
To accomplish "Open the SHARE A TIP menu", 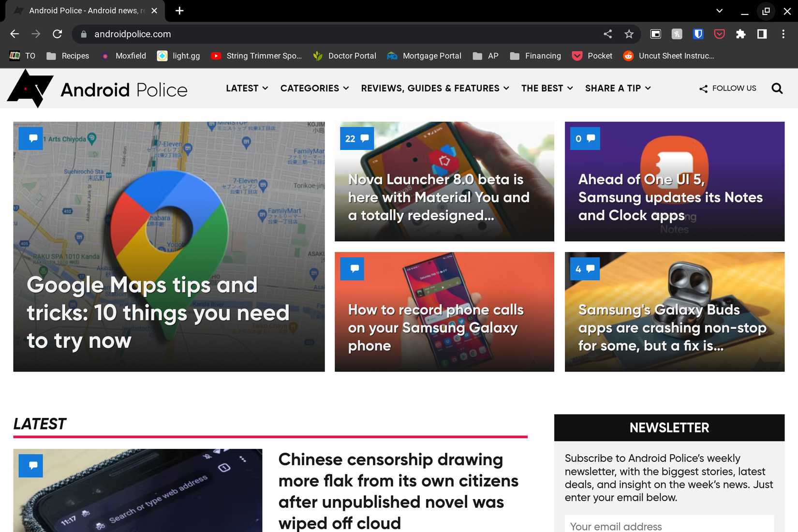I will [618, 89].
